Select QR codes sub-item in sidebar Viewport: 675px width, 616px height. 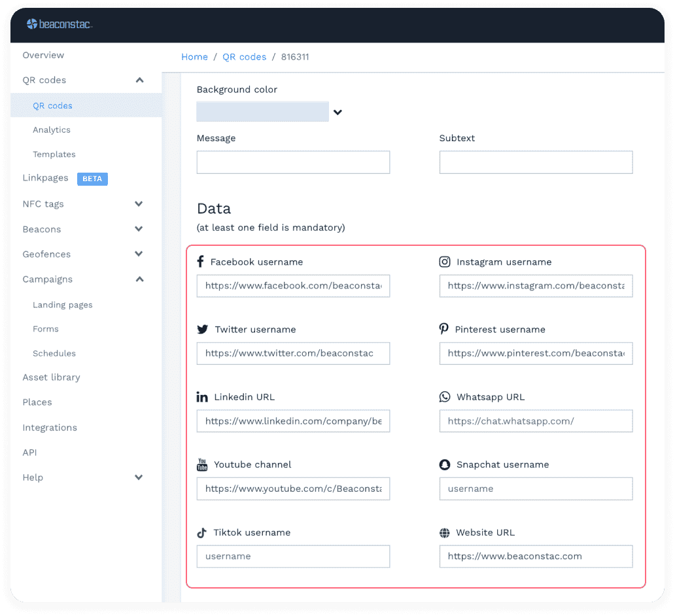click(x=52, y=106)
